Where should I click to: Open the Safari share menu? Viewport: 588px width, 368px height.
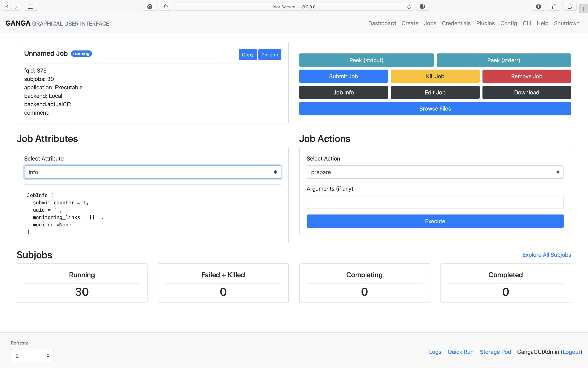click(554, 7)
